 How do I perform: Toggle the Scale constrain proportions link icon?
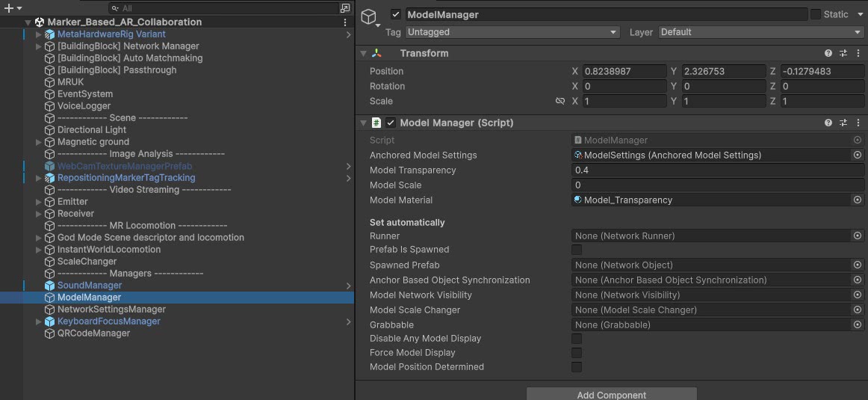tap(559, 101)
